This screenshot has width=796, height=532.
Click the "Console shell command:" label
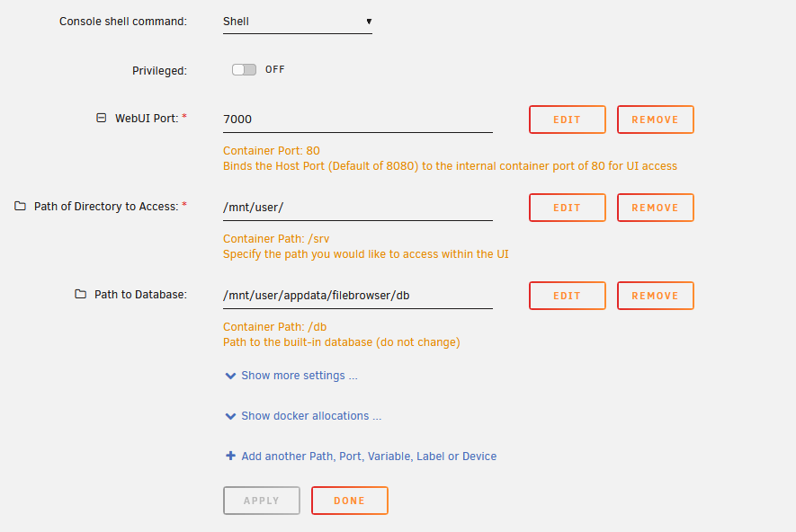[x=123, y=22]
